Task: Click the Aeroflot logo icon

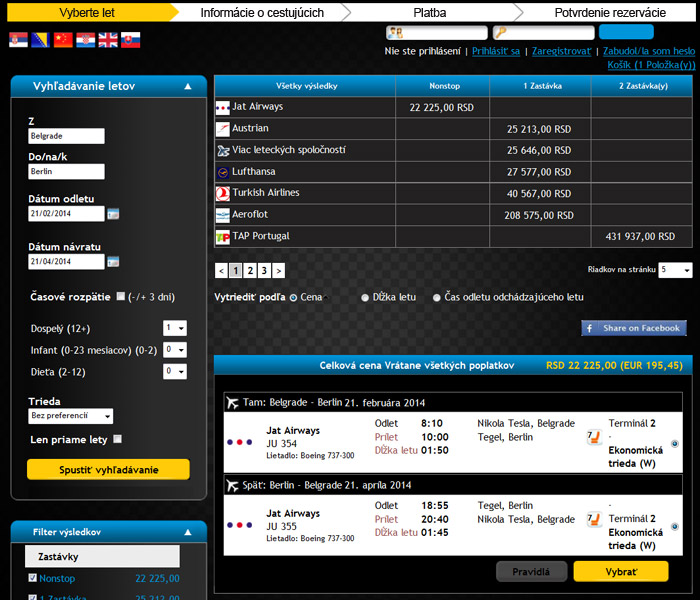Action: (x=223, y=215)
